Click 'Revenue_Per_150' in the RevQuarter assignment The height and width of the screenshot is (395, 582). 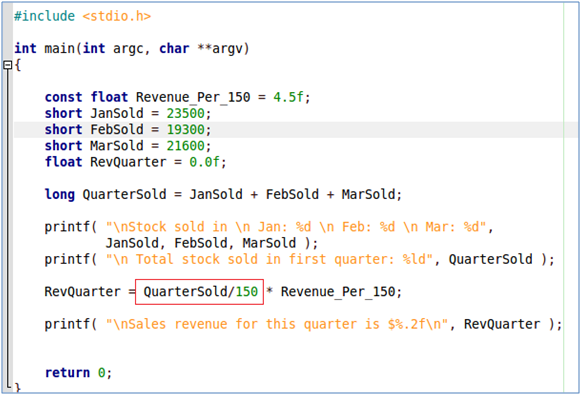(x=338, y=292)
